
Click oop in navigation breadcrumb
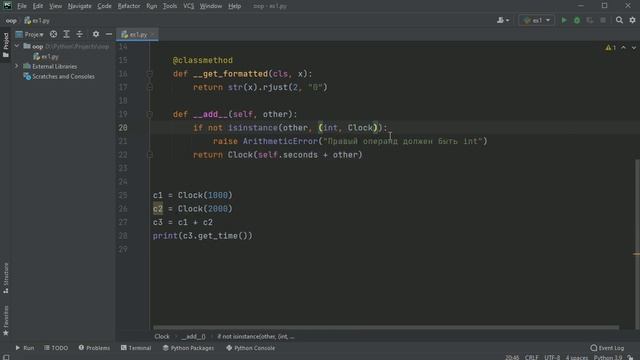[11, 20]
